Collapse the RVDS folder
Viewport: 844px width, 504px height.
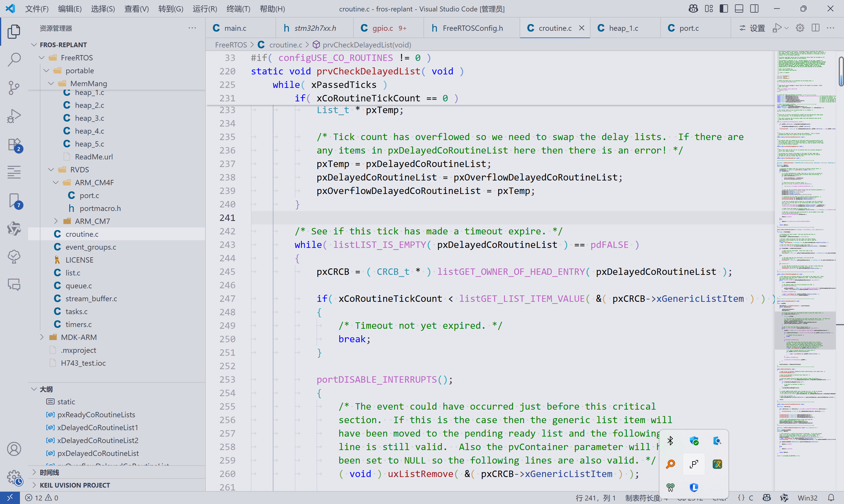51,169
